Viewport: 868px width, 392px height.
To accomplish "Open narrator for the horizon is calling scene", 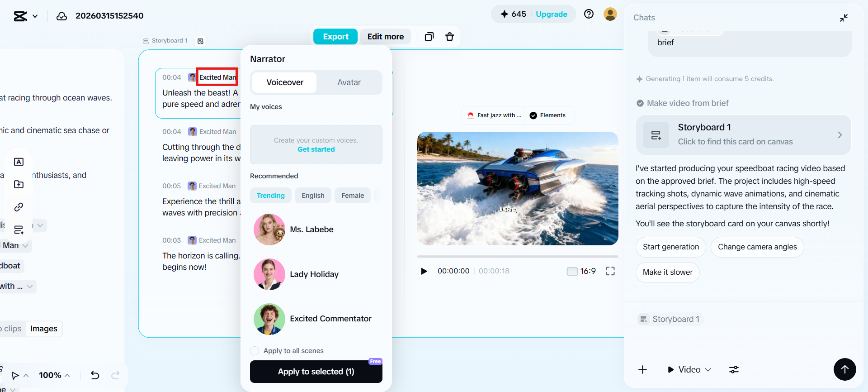I will click(x=212, y=240).
